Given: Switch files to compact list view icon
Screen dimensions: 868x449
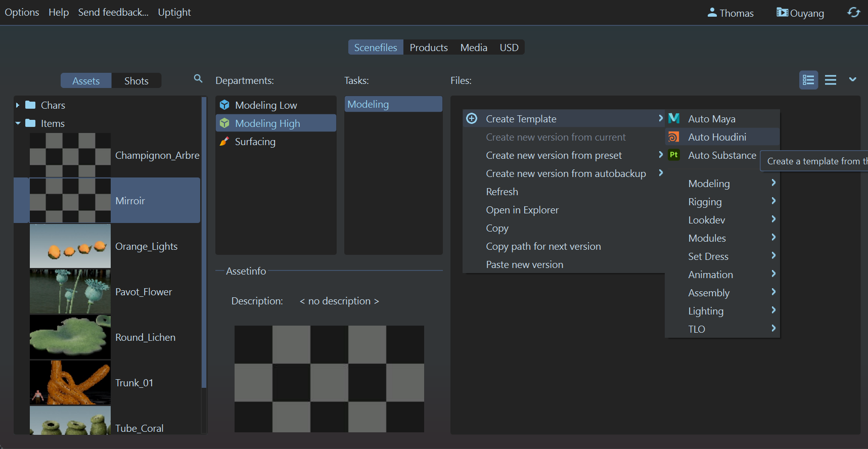Looking at the screenshot, I should pyautogui.click(x=830, y=80).
